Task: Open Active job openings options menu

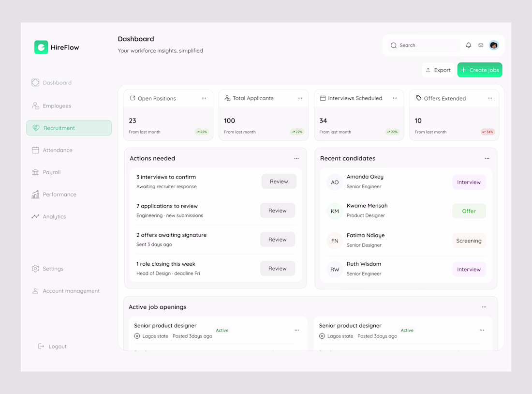Action: (484, 307)
